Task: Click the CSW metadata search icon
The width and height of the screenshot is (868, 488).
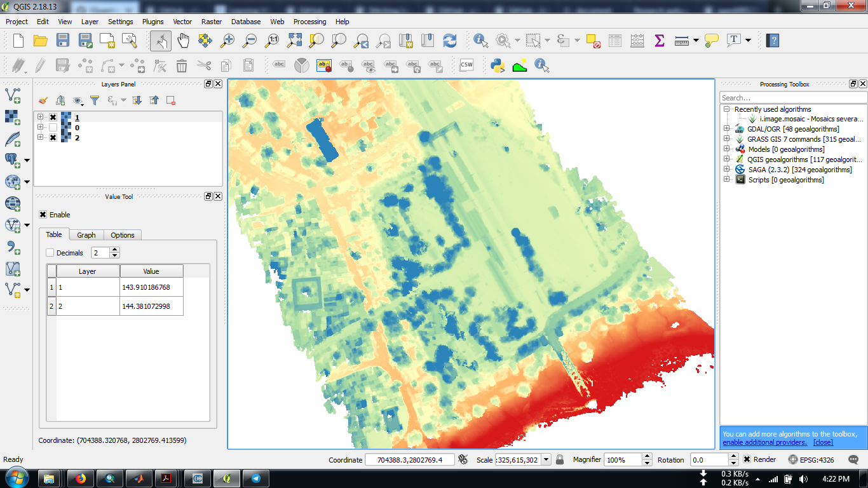Action: [x=466, y=65]
